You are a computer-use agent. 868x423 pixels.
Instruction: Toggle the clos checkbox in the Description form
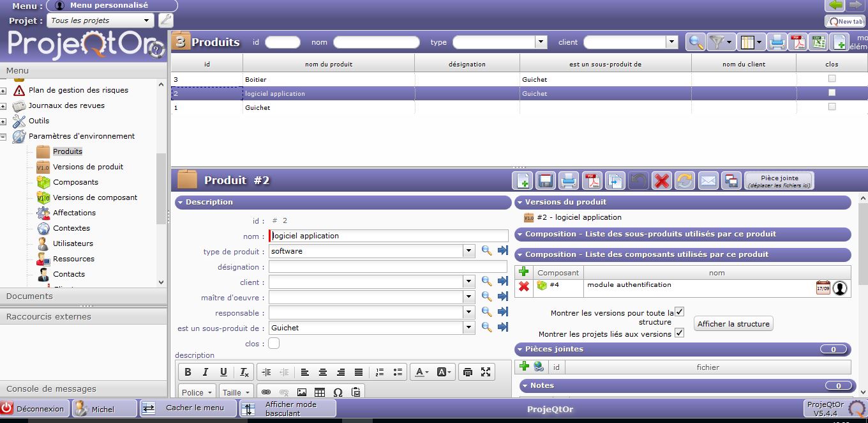[x=274, y=344]
